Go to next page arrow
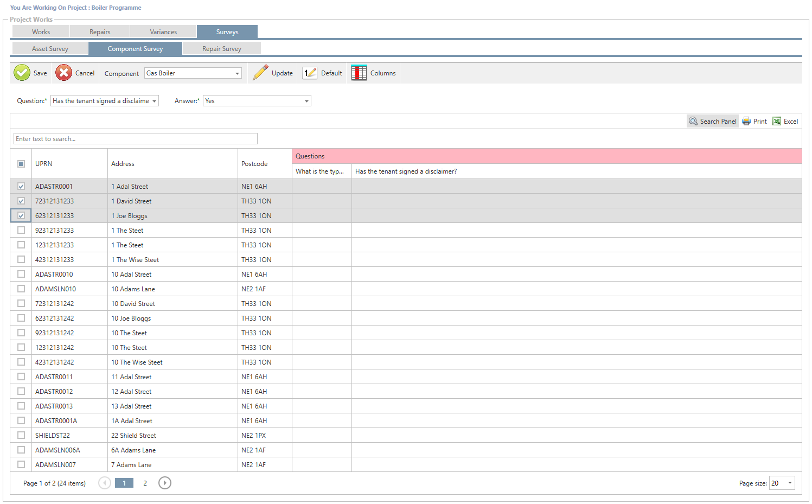Viewport: 812px width, 504px height. pos(165,483)
